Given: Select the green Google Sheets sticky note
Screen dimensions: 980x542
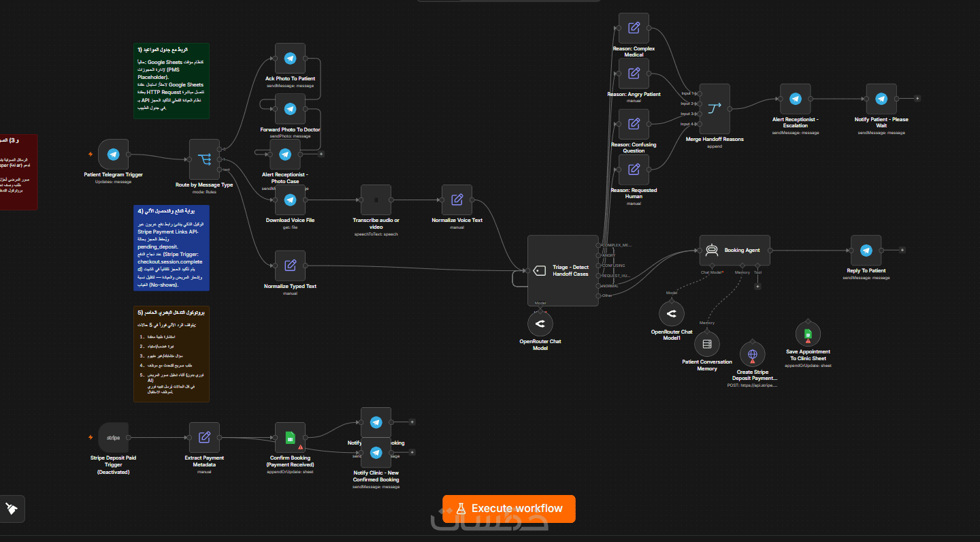Looking at the screenshot, I should pyautogui.click(x=171, y=81).
